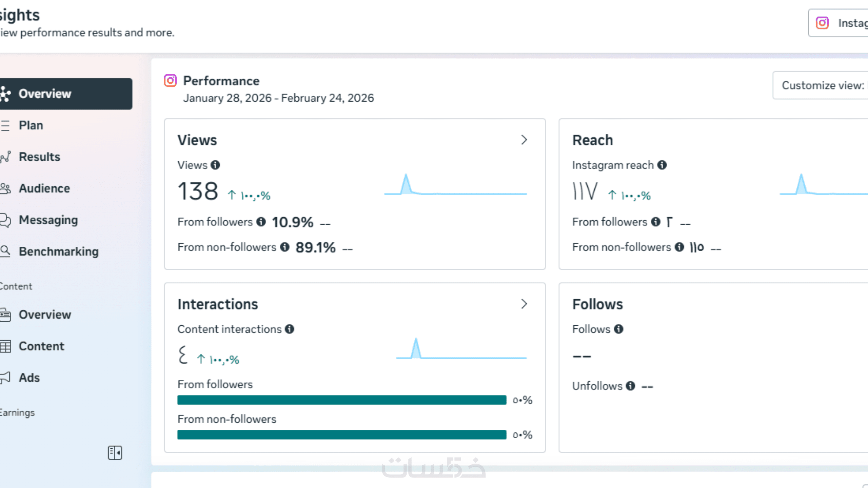Open Results in the sidebar
868x488 pixels.
click(39, 157)
